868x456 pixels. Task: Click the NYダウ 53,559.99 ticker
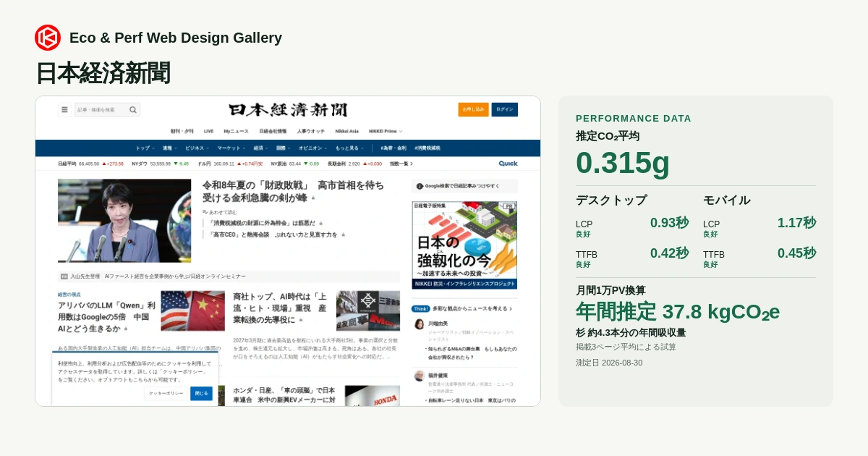[x=160, y=164]
